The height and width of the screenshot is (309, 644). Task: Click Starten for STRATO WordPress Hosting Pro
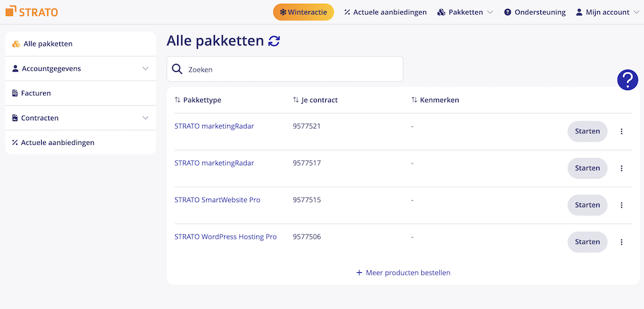[x=587, y=242]
